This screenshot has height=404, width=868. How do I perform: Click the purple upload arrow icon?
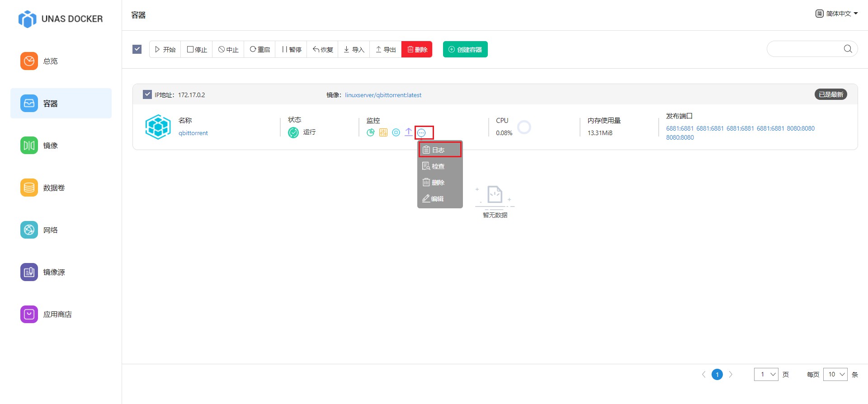point(408,132)
